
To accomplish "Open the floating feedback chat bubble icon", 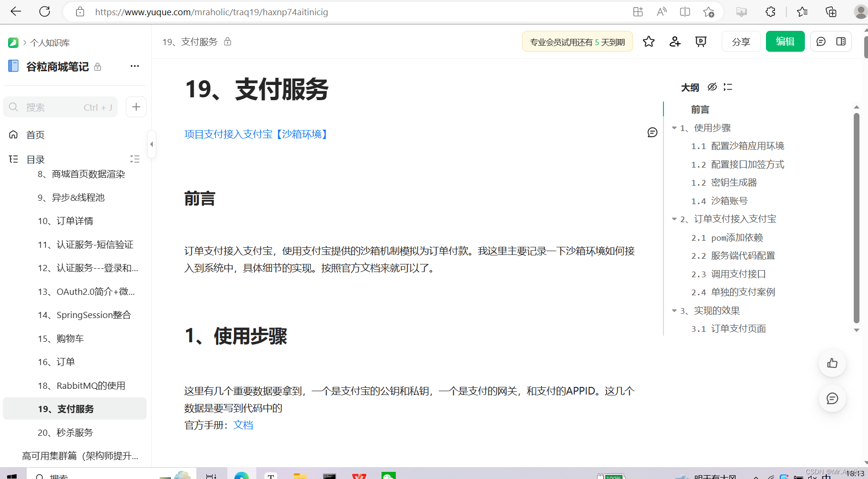I will (x=832, y=399).
